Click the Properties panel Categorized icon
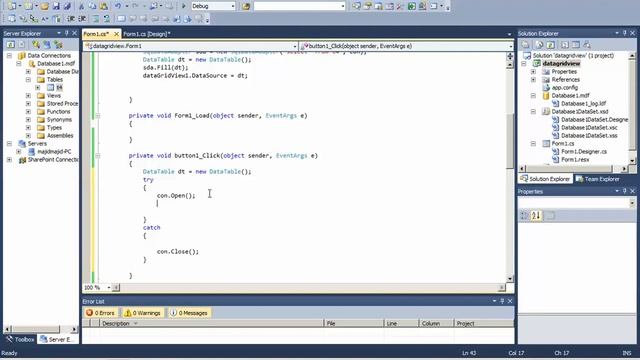 point(524,215)
